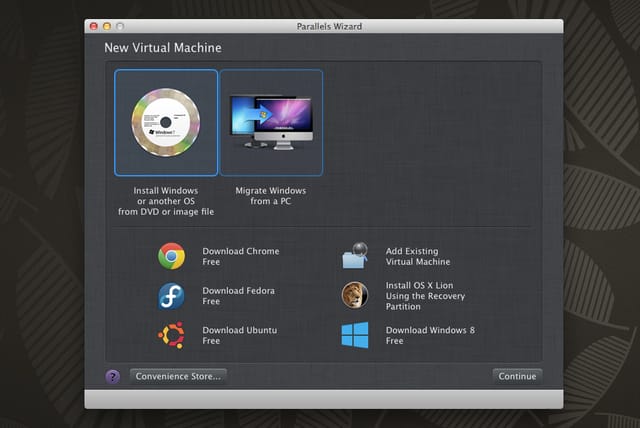Choose the Download Windows 8 Free label
This screenshot has width=640, height=428.
[430, 335]
